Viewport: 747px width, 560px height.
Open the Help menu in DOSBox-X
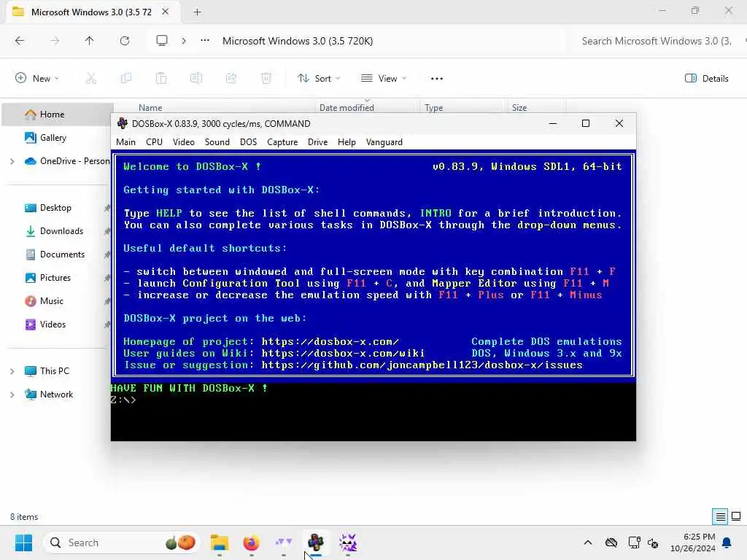pos(347,142)
